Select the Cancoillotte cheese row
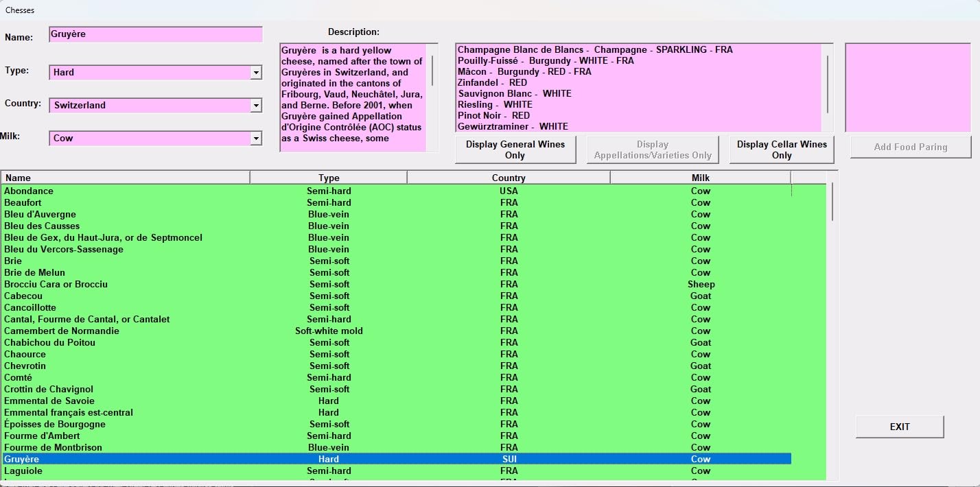Image resolution: width=980 pixels, height=487 pixels. (397, 307)
